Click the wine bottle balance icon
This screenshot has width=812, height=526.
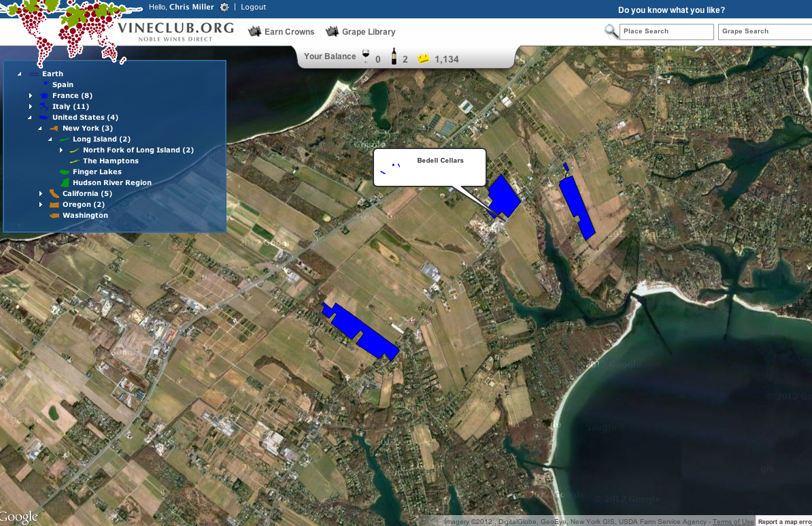coord(394,56)
